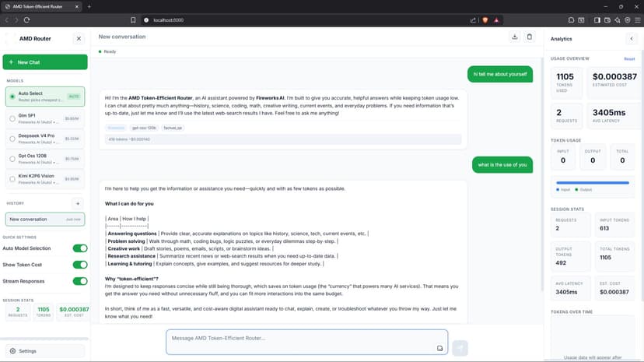
Task: Click the Ready status indicator
Action: 107,51
